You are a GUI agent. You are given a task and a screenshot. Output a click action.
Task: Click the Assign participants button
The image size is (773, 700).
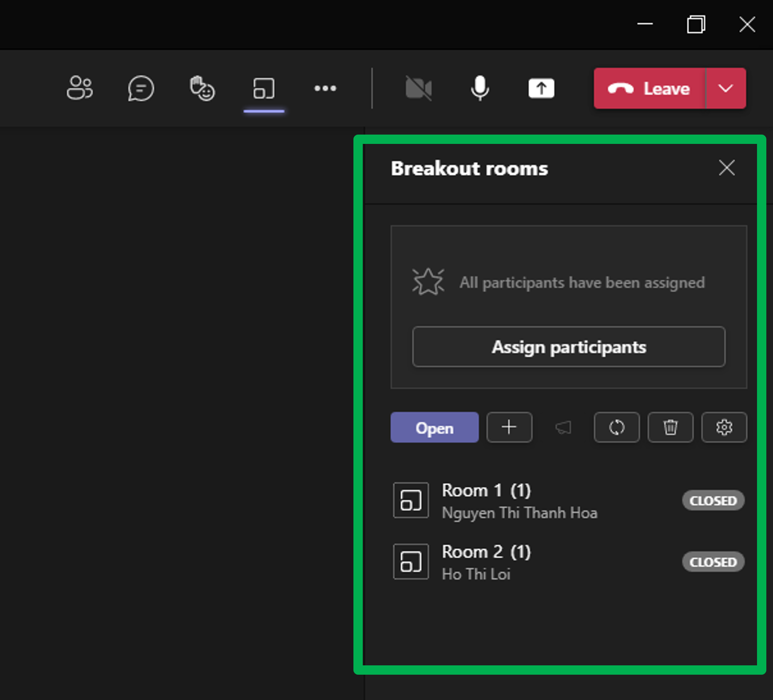(568, 347)
